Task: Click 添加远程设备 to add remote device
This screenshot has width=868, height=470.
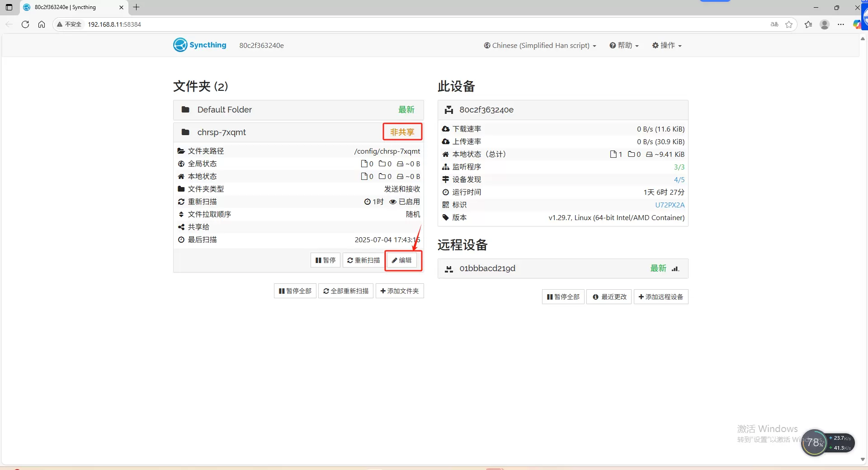Action: point(660,297)
